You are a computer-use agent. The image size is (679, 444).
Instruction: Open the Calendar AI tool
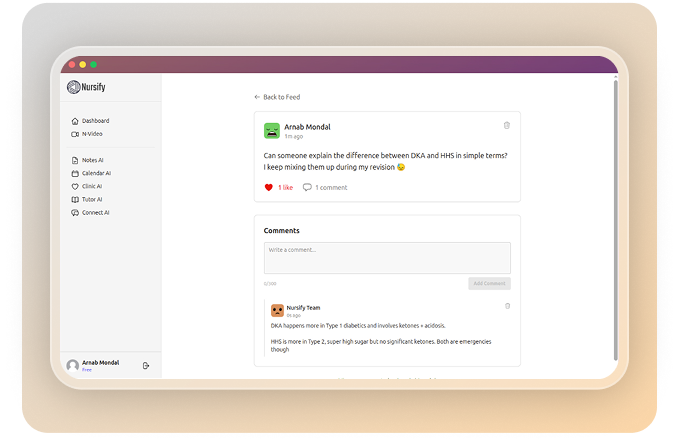click(95, 173)
